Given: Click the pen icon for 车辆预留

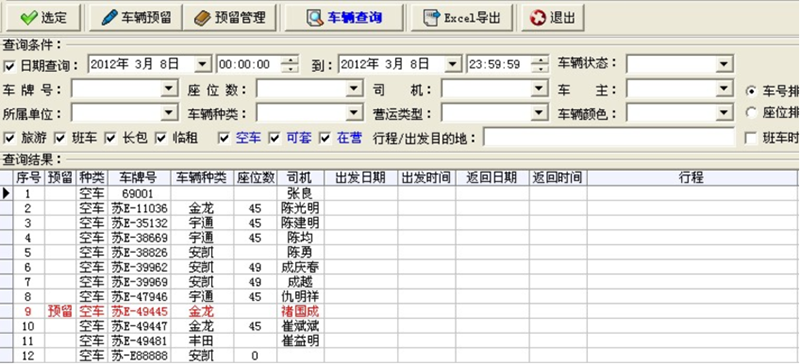Looking at the screenshot, I should click(110, 17).
